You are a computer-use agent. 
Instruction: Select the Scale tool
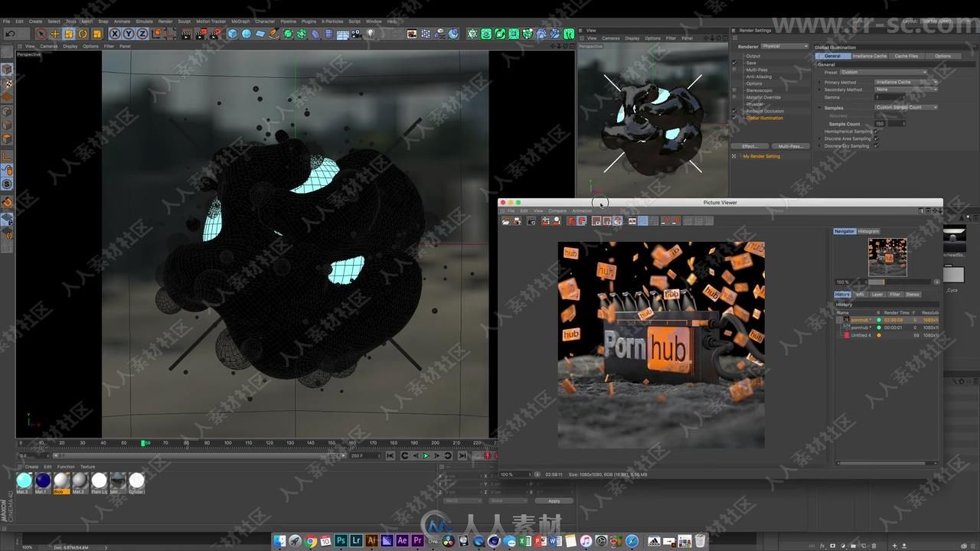click(69, 34)
